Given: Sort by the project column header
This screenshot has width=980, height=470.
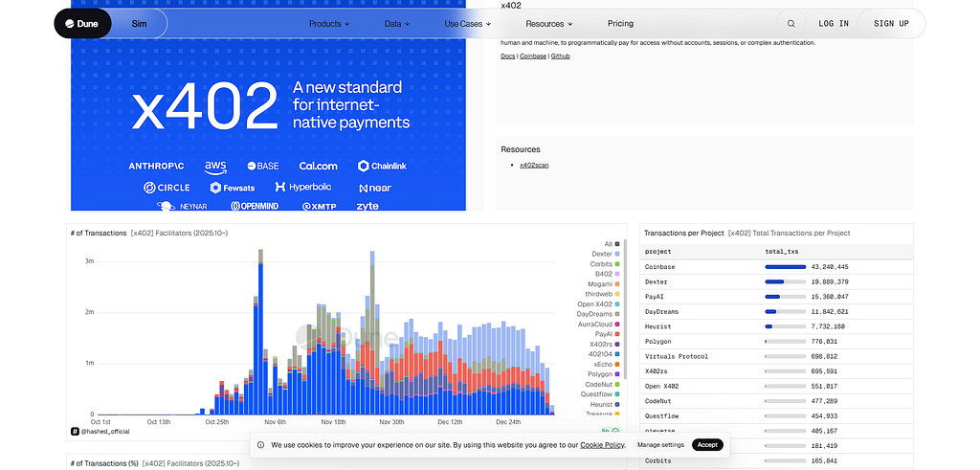Looking at the screenshot, I should [657, 252].
